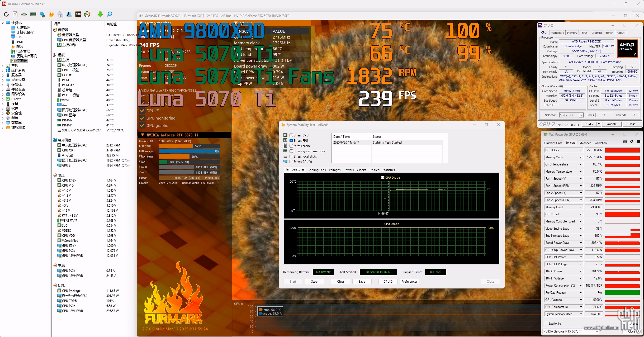
Task: Stop the AIDA64 stability test
Action: [314, 282]
